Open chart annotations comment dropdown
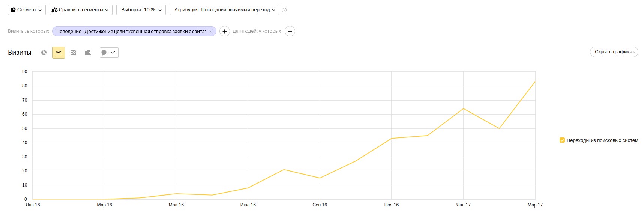644x223 pixels. click(109, 53)
